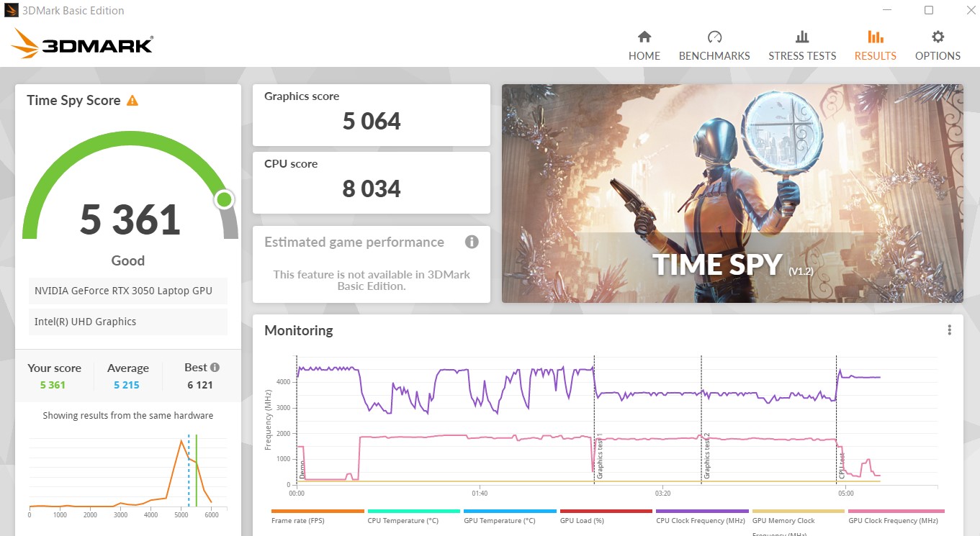980x536 pixels.
Task: Click Graphics test 1 marker in chart
Action: point(600,457)
